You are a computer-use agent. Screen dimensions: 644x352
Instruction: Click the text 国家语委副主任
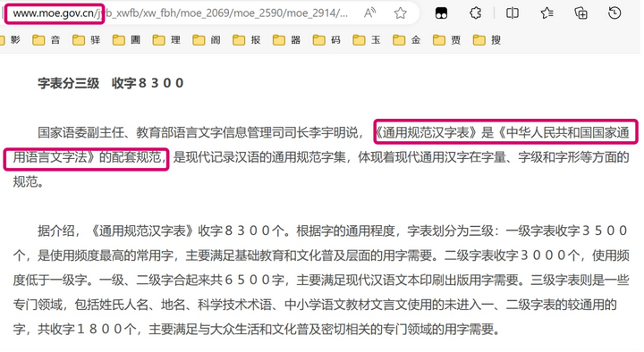coord(80,132)
